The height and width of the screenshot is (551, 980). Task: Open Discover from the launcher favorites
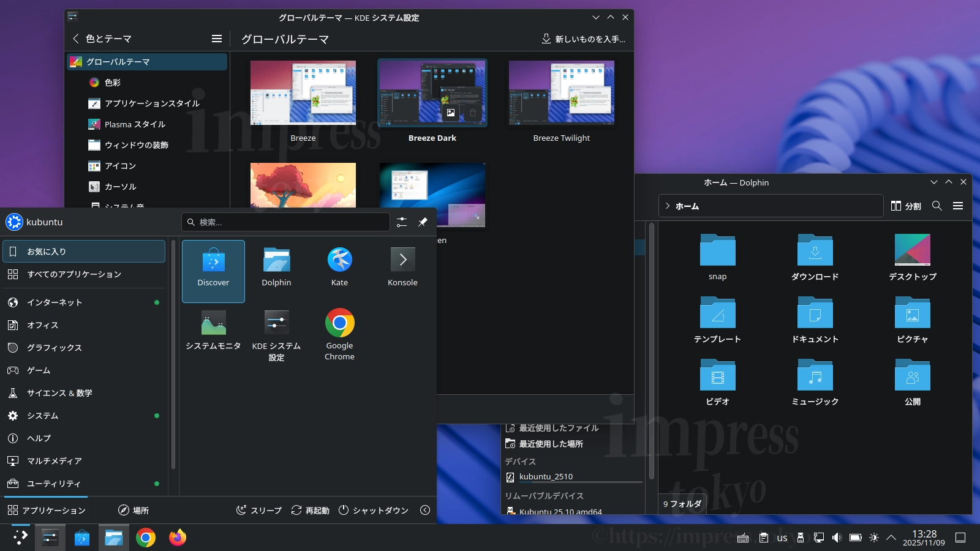(213, 271)
